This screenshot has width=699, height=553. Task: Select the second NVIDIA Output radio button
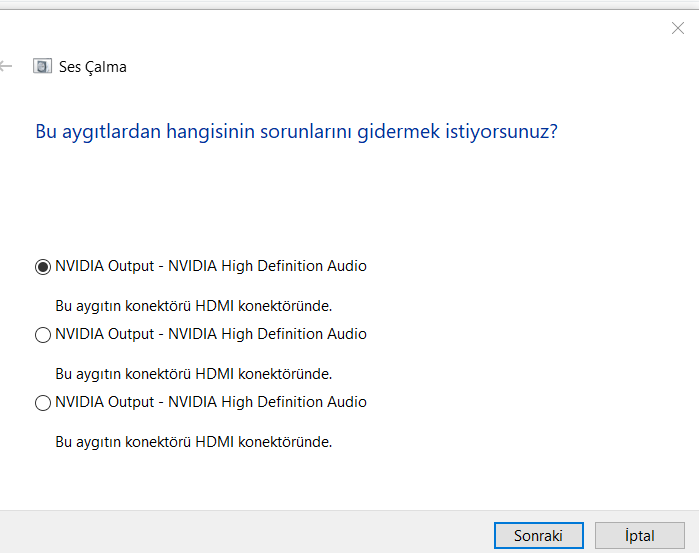(43, 335)
